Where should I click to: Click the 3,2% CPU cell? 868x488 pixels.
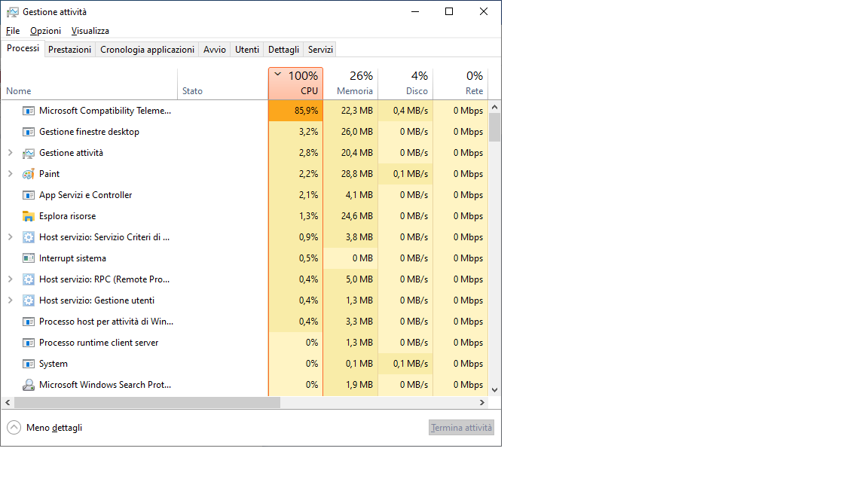coord(296,132)
